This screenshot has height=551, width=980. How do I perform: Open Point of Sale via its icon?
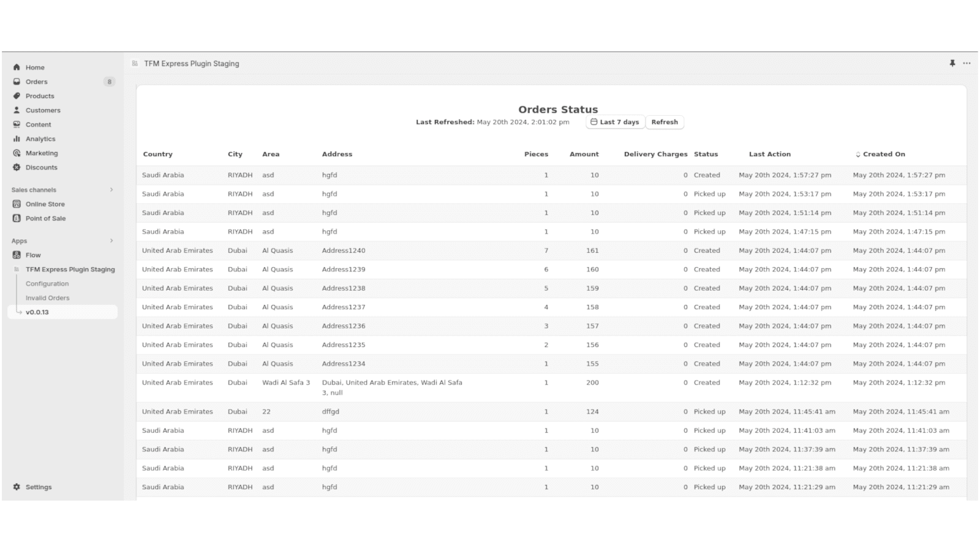(17, 218)
